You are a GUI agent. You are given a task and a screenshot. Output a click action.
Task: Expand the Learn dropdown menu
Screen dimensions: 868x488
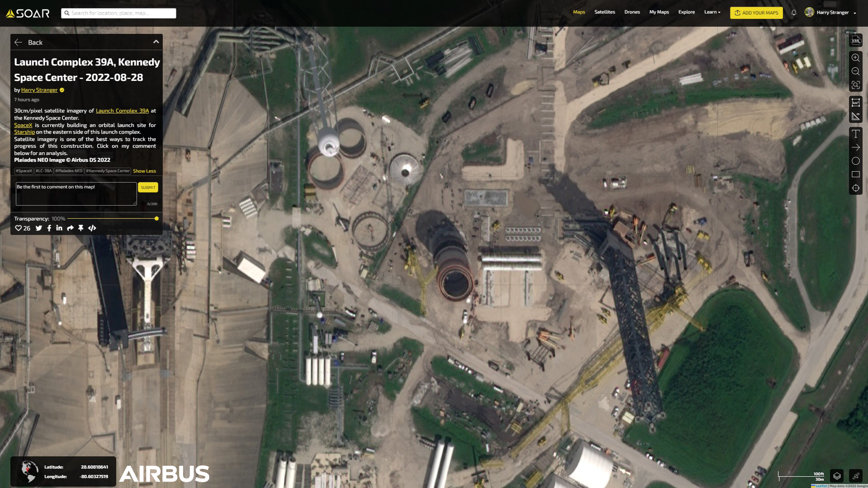pyautogui.click(x=712, y=12)
